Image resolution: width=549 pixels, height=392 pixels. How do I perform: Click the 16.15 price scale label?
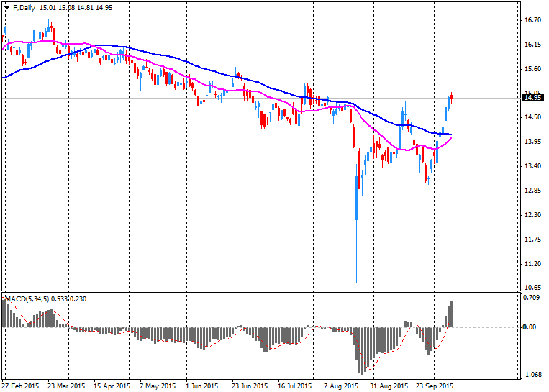(533, 45)
